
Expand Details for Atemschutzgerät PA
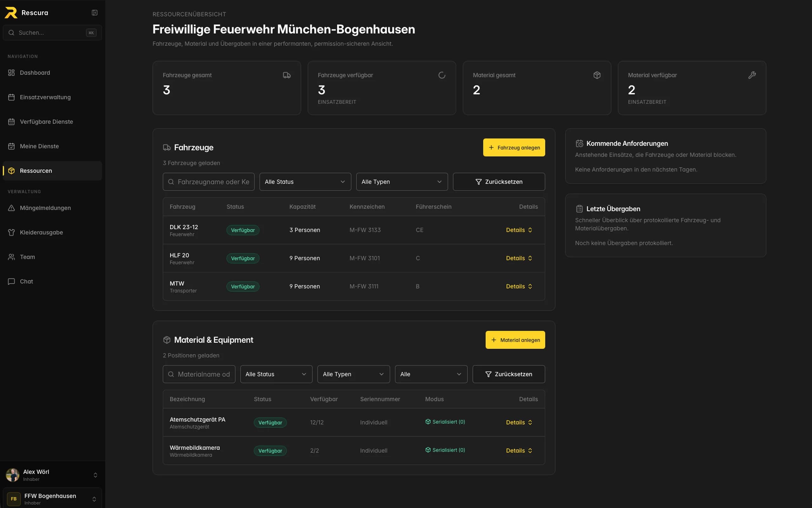[x=519, y=423]
